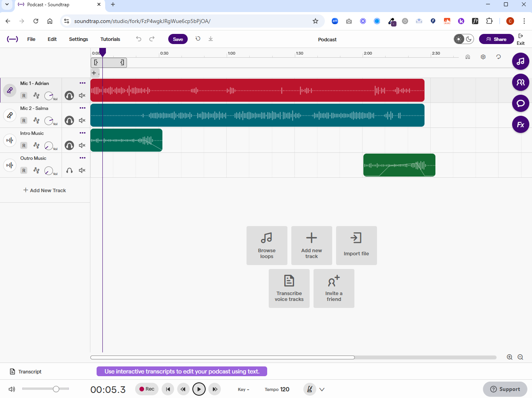Image resolution: width=532 pixels, height=398 pixels.
Task: Open the collaborators panel icon
Action: click(x=520, y=82)
